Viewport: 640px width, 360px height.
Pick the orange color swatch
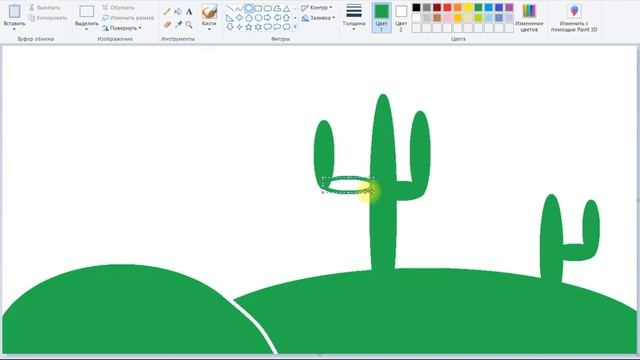point(458,7)
